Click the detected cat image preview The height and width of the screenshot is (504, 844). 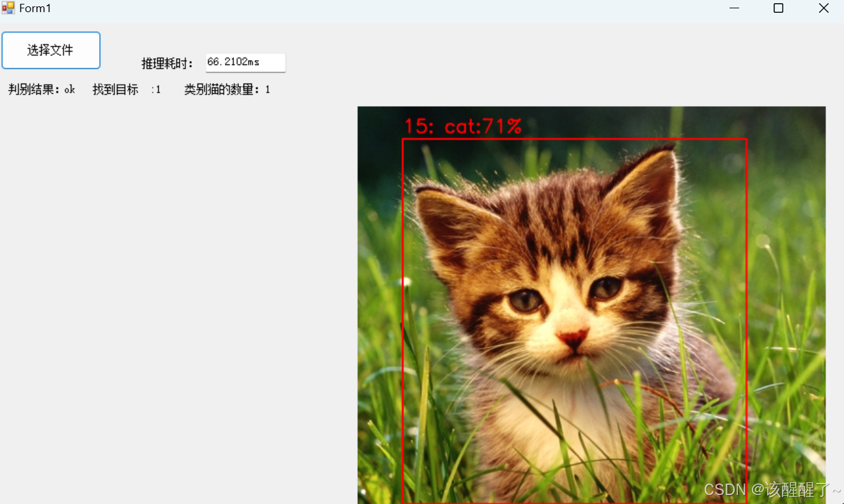pos(591,305)
